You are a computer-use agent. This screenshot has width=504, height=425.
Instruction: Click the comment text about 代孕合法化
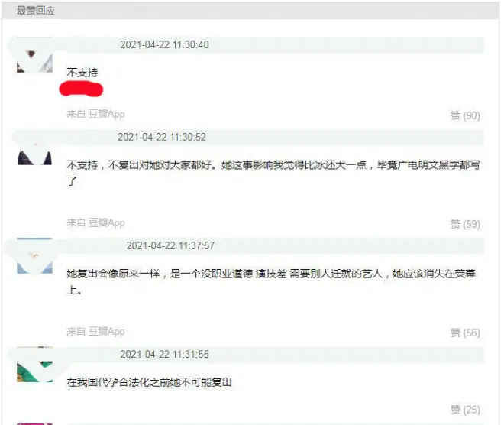tap(149, 382)
